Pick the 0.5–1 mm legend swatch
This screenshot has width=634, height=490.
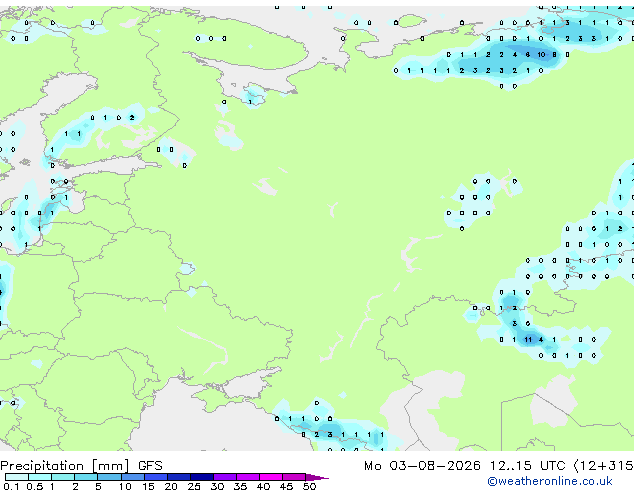40,477
